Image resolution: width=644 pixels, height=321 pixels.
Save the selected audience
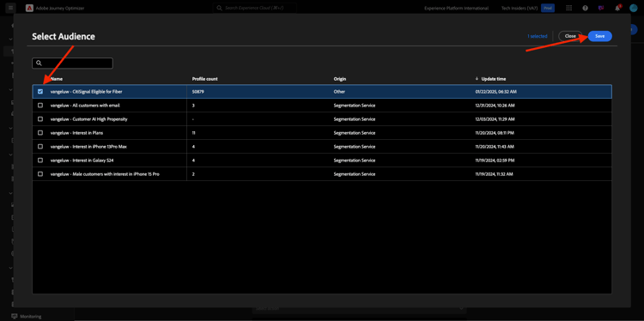point(600,36)
